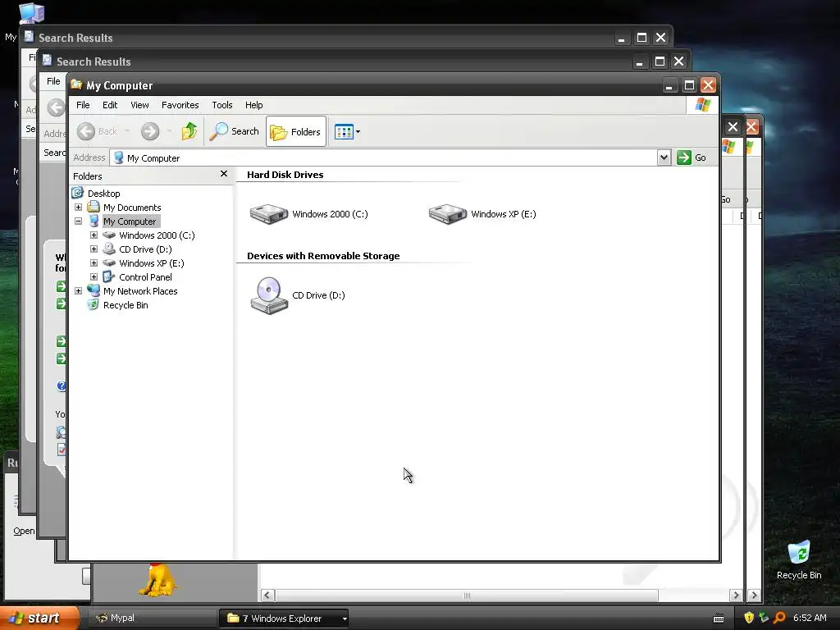Select My Network Places in tree
Viewport: 840px width, 630px height.
[x=139, y=291]
